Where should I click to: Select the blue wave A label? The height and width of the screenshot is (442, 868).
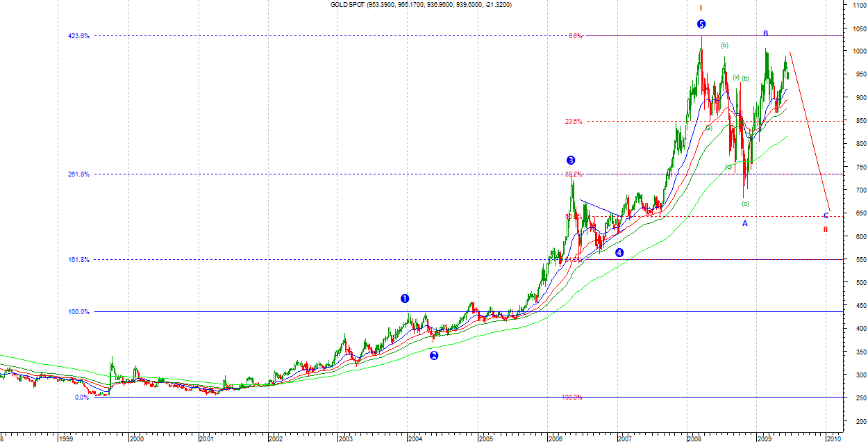click(x=745, y=223)
